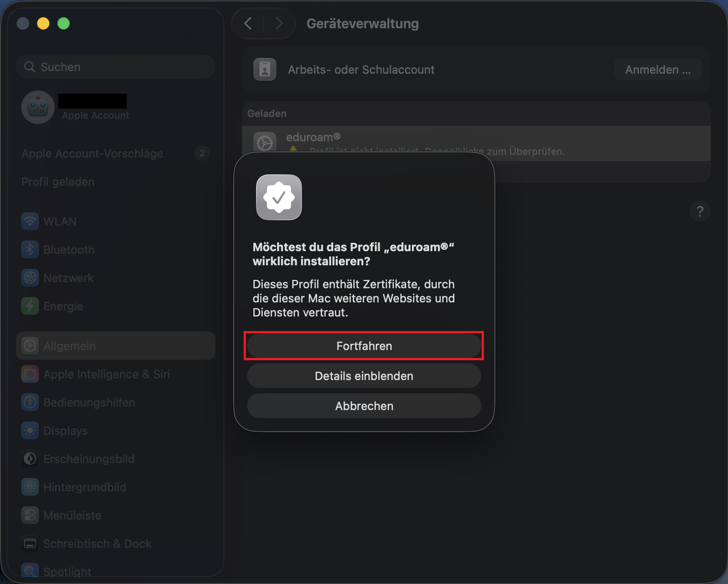The image size is (728, 584).
Task: Open the Apple Account avatar
Action: click(38, 107)
